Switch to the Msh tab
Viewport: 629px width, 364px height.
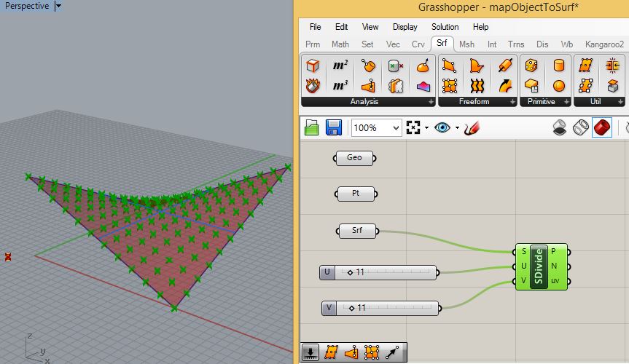point(466,44)
